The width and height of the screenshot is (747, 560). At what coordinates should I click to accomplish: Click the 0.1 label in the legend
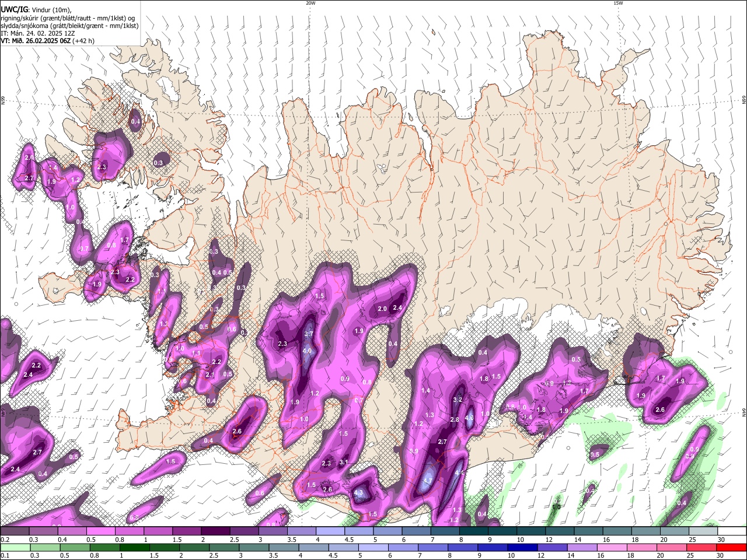click(x=5, y=556)
